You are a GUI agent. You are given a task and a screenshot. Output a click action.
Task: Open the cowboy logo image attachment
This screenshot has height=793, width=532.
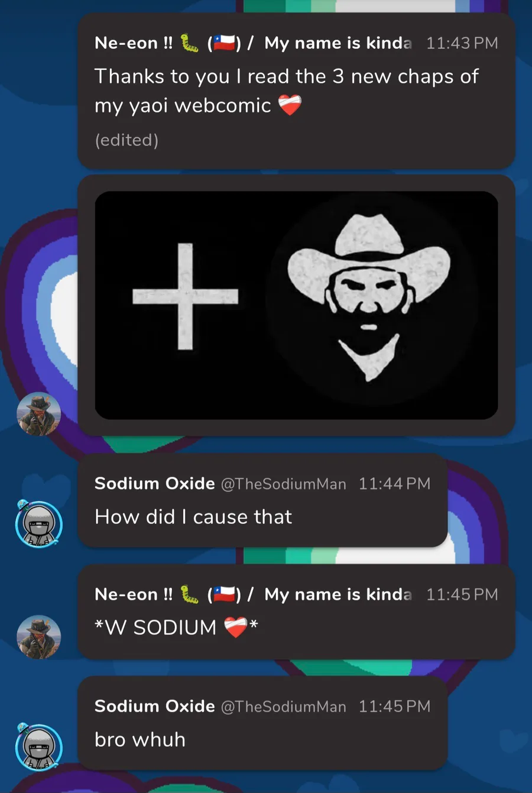pyautogui.click(x=296, y=305)
